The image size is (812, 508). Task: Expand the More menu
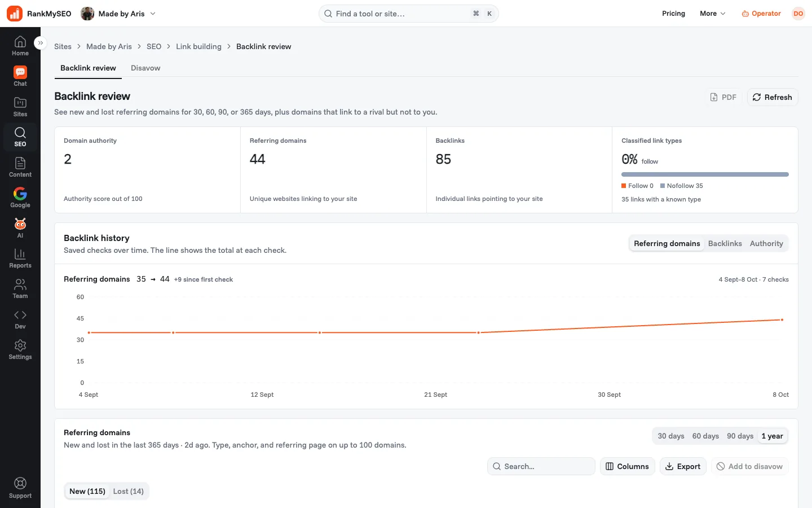[713, 14]
